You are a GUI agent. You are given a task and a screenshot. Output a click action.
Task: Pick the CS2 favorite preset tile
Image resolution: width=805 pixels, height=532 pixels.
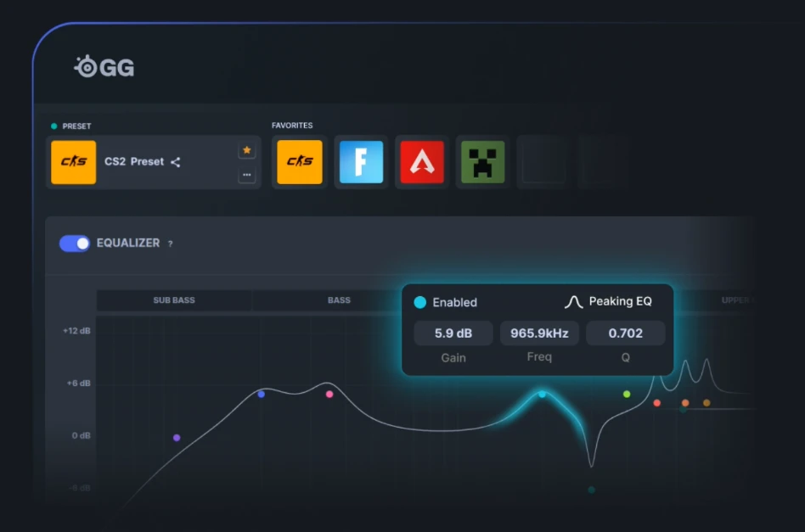tap(300, 162)
